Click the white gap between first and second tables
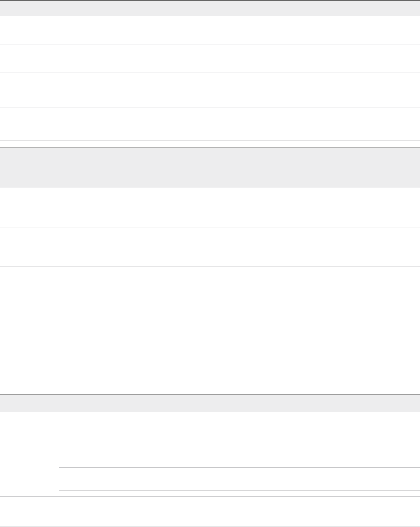 [210, 144]
